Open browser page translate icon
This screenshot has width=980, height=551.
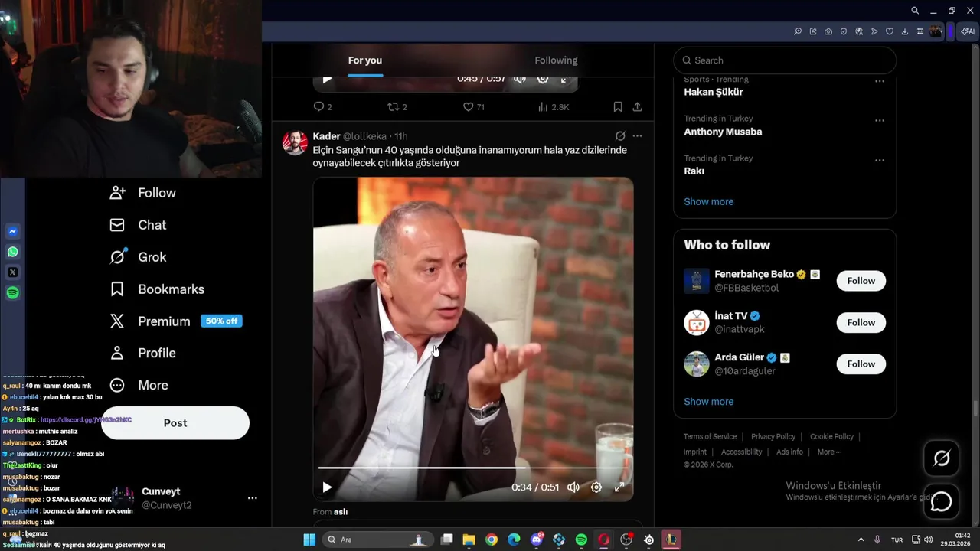pyautogui.click(x=859, y=31)
